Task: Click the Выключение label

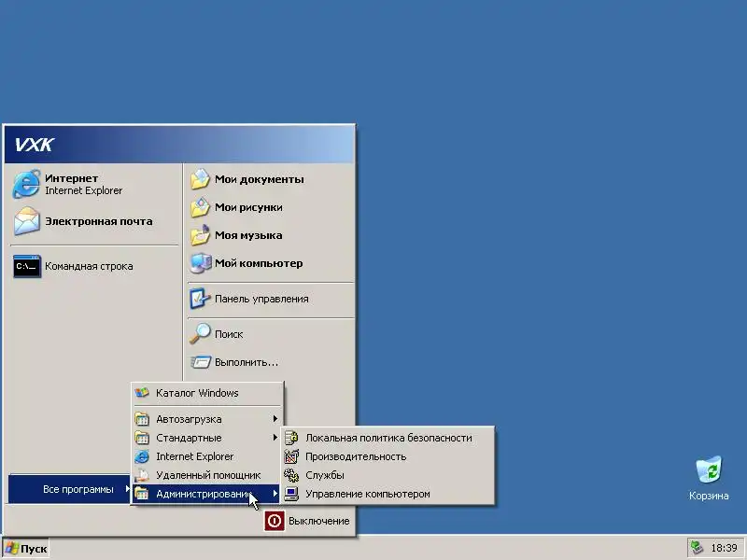Action: [318, 521]
